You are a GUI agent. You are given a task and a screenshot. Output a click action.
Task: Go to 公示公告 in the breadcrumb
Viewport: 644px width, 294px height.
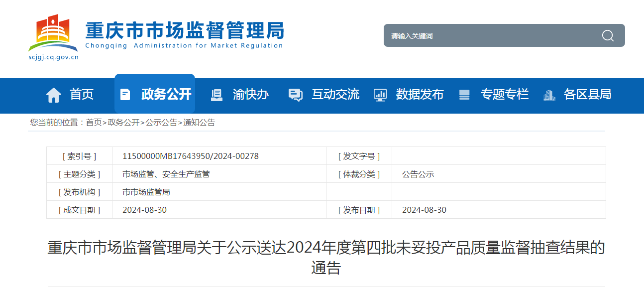coord(161,123)
